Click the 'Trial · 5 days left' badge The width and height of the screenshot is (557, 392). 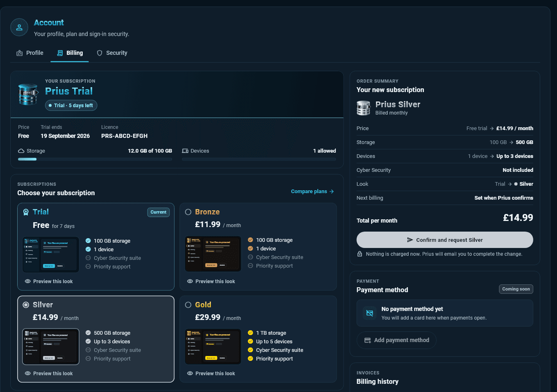(x=71, y=106)
